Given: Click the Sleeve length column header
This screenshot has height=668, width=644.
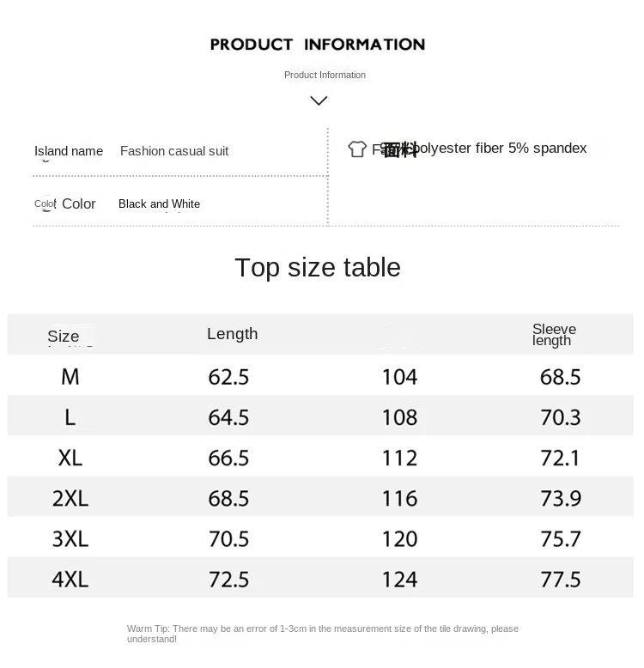Looking at the screenshot, I should 554,334.
